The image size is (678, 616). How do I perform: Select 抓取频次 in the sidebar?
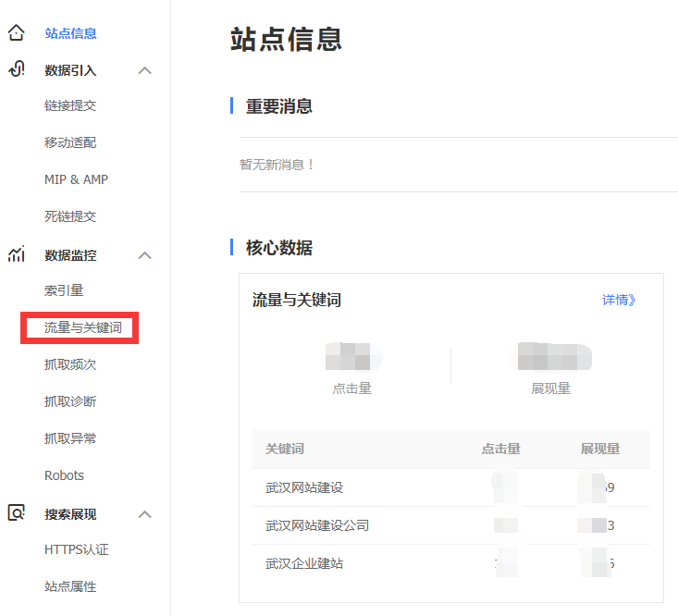70,364
